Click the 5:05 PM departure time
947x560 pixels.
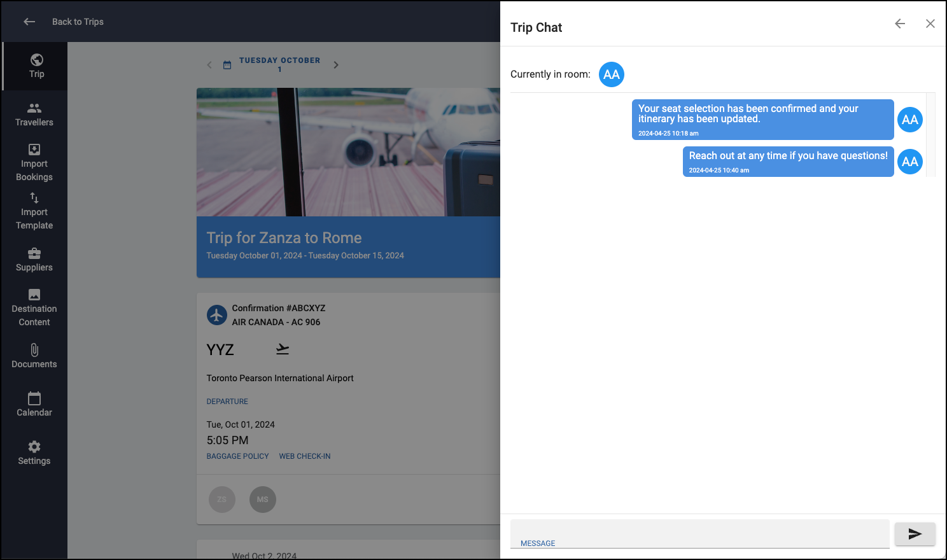point(227,440)
